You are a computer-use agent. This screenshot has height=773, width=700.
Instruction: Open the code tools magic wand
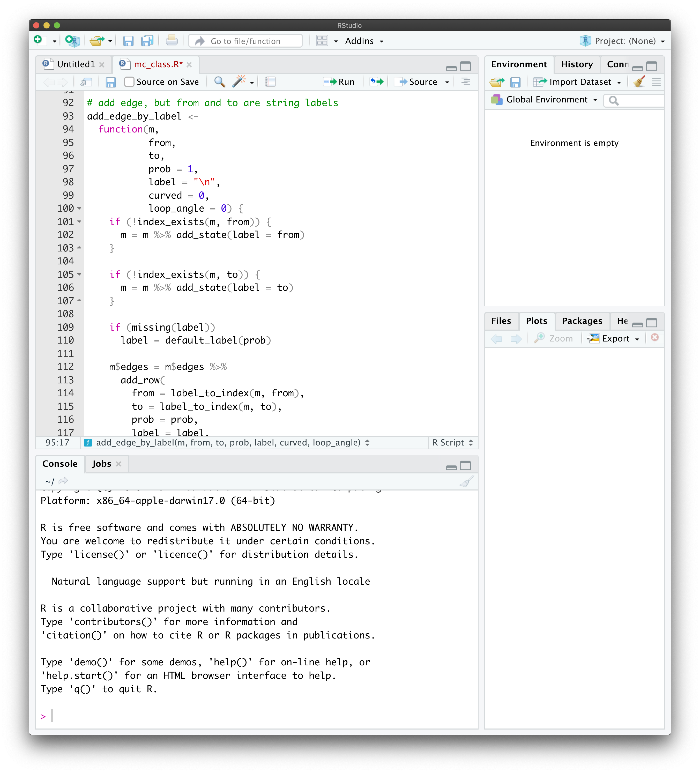pos(239,82)
